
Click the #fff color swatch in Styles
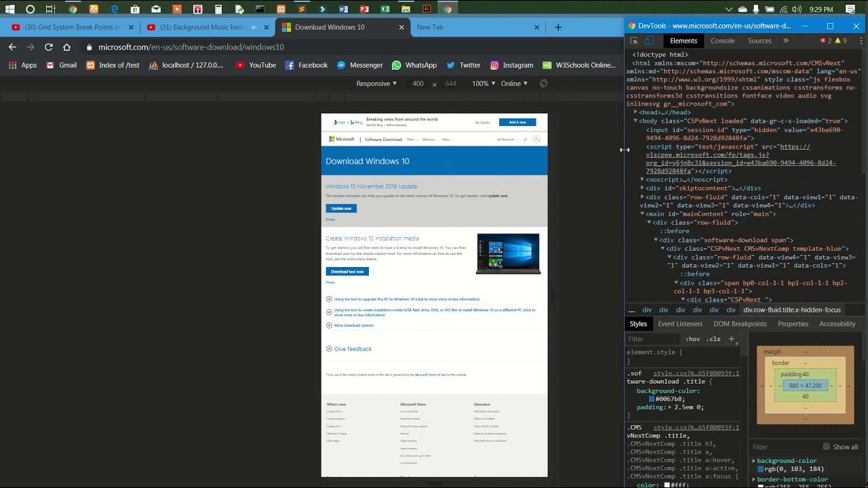click(668, 485)
